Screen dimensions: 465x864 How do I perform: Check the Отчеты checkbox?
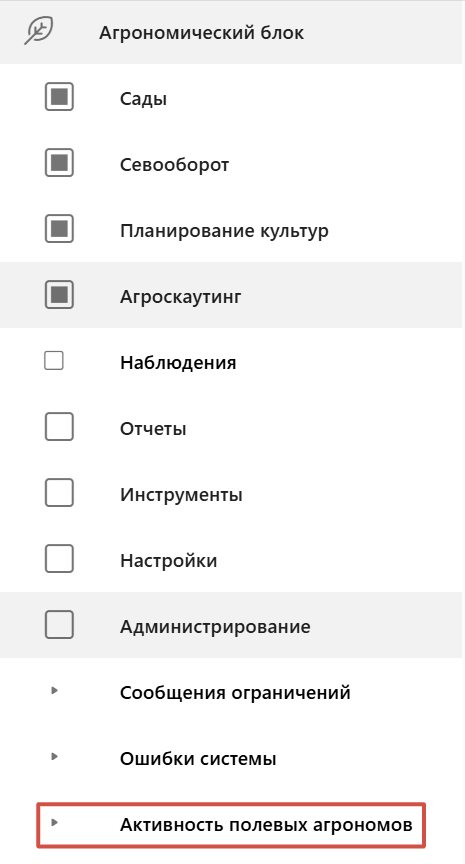pyautogui.click(x=59, y=427)
